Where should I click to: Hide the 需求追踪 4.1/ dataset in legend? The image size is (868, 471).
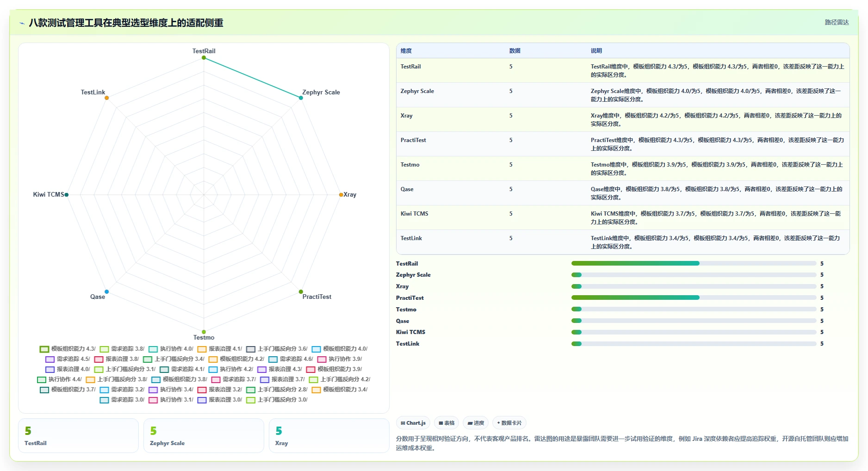[x=182, y=369]
